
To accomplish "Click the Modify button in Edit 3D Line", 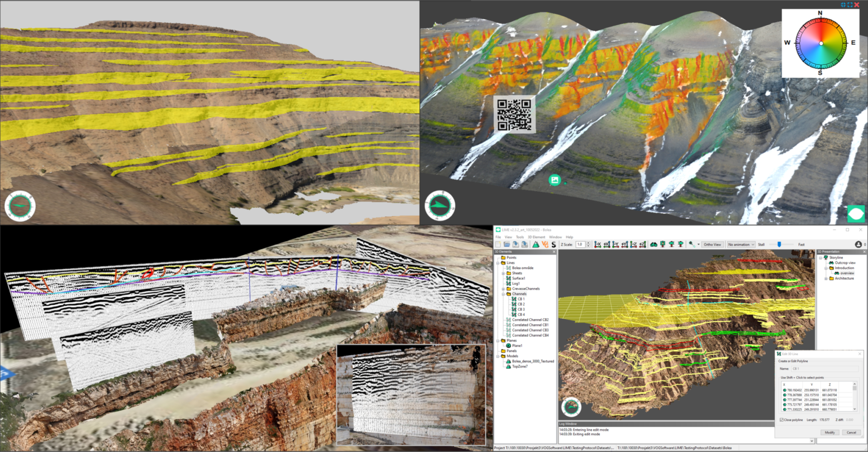I will coord(829,432).
